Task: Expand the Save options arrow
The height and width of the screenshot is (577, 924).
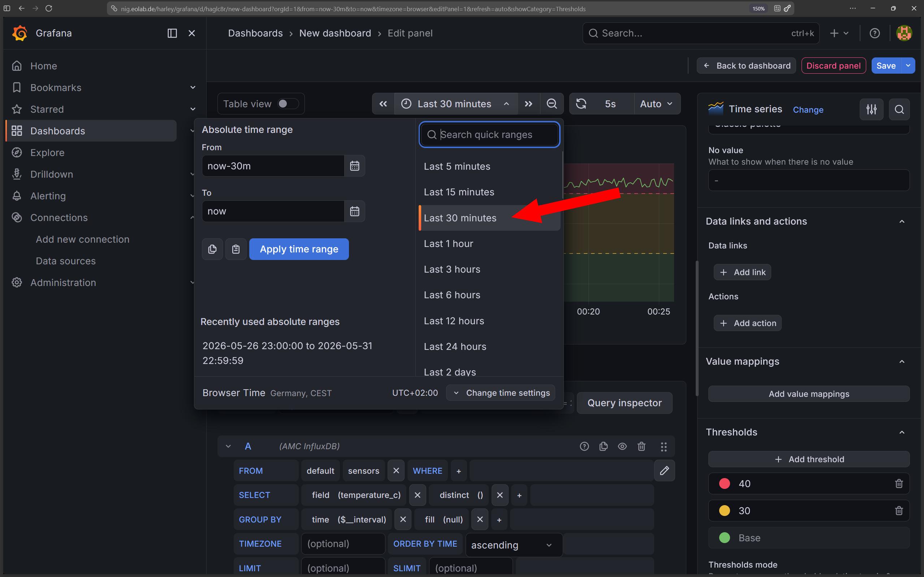Action: point(908,66)
